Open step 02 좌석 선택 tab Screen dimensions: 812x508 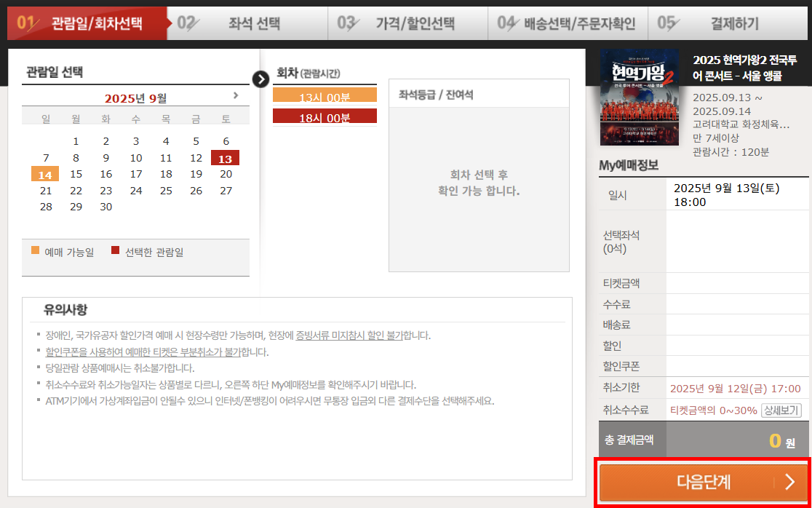click(x=247, y=23)
